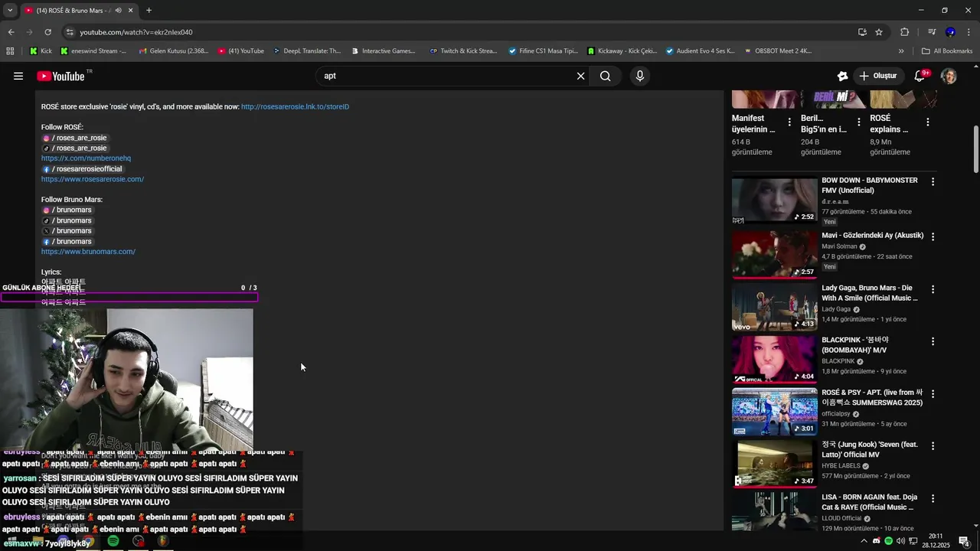Screen dimensions: 980x551
Task: Open the browser extensions puzzle icon
Action: [904, 32]
